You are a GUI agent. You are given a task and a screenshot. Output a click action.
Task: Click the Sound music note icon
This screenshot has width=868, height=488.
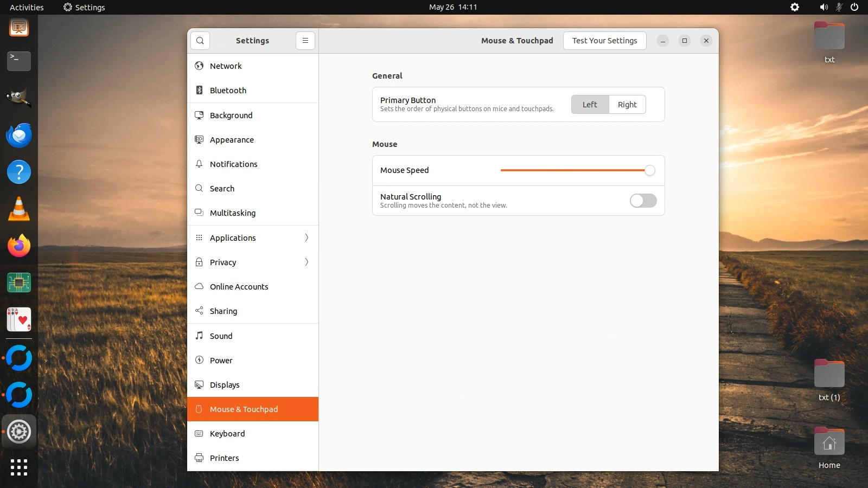tap(199, 336)
